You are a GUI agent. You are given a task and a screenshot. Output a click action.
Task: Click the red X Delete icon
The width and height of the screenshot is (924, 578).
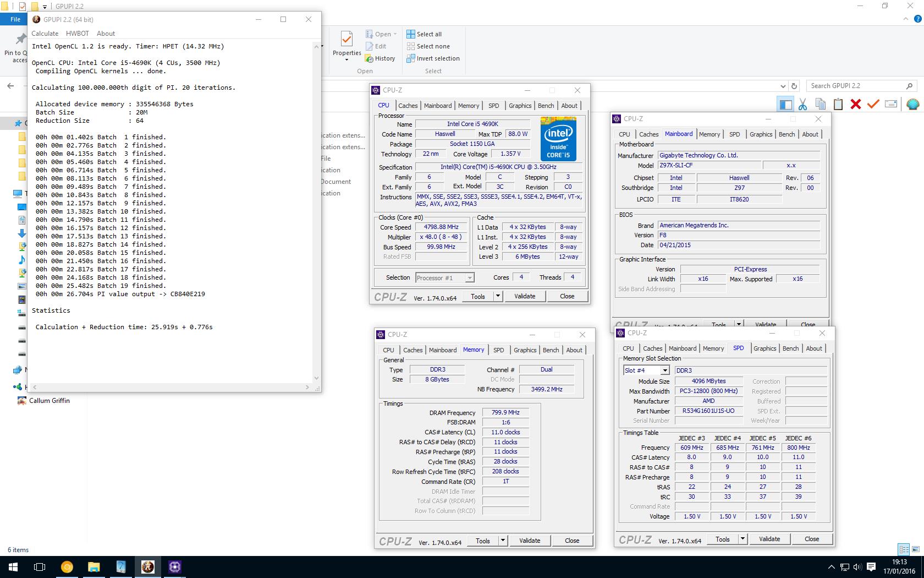[855, 103]
